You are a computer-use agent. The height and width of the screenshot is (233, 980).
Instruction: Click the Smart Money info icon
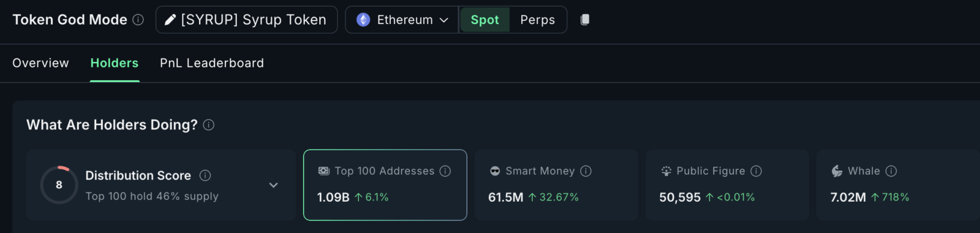pos(586,171)
